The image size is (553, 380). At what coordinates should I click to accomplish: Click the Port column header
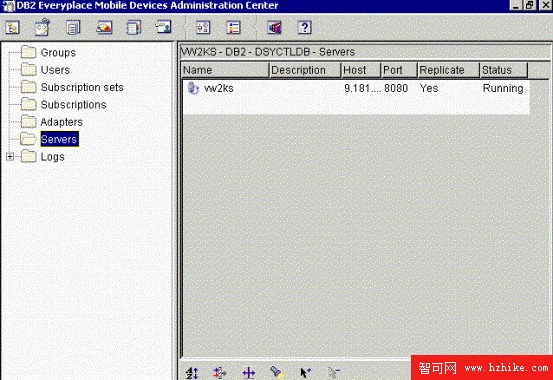[399, 70]
